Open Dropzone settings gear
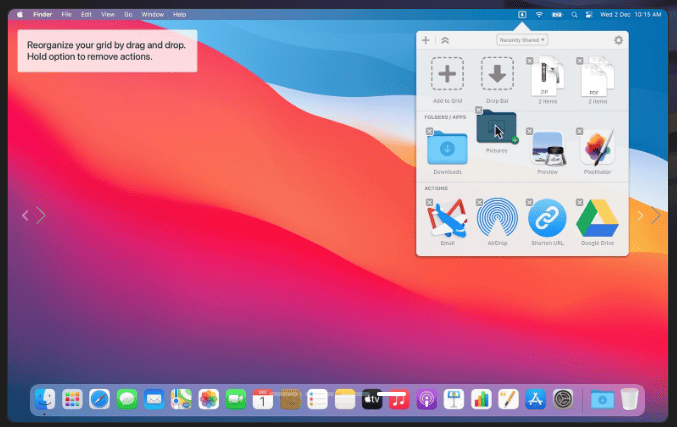 (618, 40)
